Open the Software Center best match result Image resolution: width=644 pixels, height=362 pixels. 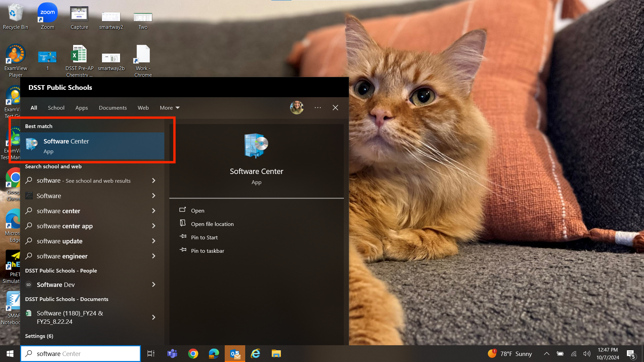[x=92, y=146]
